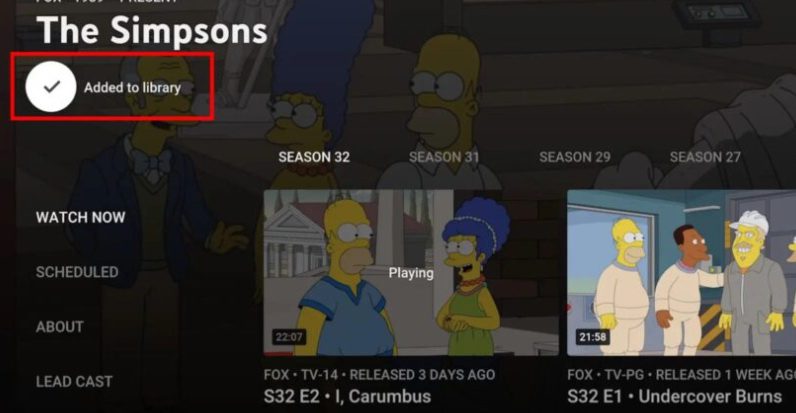
Task: Click the 22:07 duration badge
Action: coord(289,337)
